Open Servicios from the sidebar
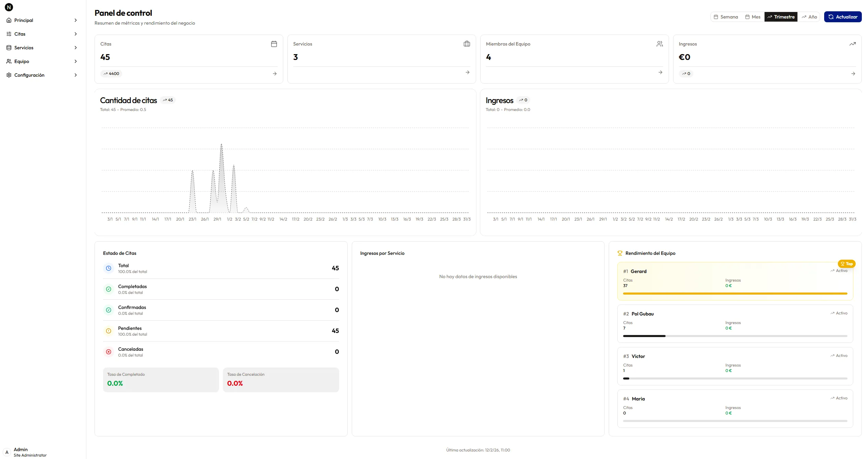Image resolution: width=868 pixels, height=459 pixels. click(x=24, y=47)
